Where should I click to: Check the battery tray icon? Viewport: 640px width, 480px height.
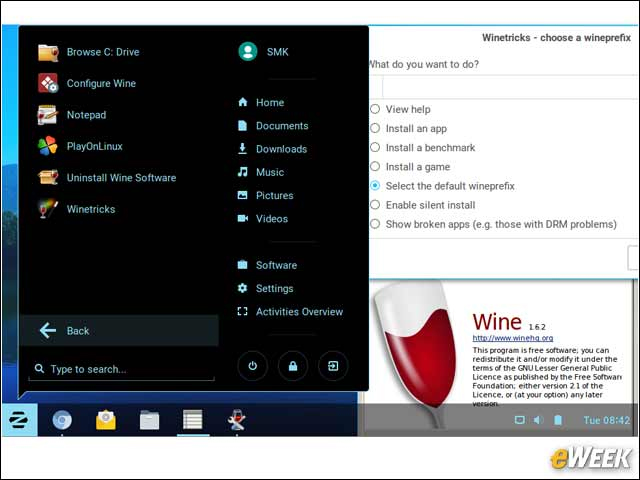(x=558, y=420)
